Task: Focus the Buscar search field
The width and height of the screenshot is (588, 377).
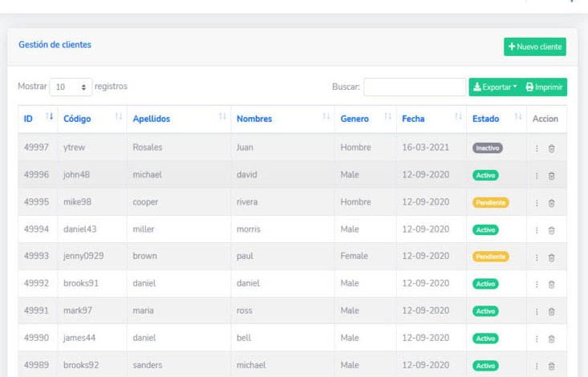Action: pos(415,87)
